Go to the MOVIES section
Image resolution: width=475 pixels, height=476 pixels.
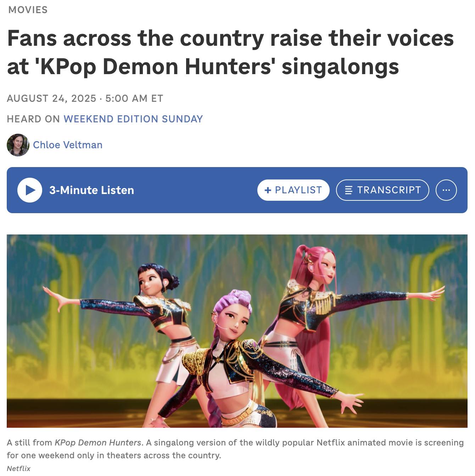pyautogui.click(x=28, y=10)
